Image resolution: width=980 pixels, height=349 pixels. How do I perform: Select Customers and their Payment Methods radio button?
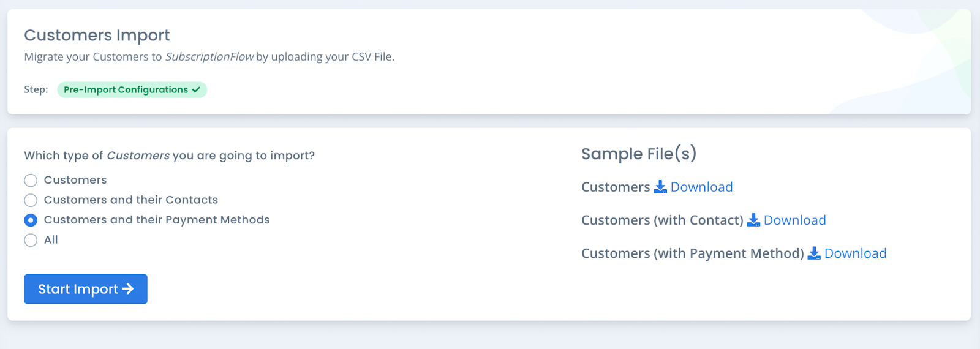(31, 220)
